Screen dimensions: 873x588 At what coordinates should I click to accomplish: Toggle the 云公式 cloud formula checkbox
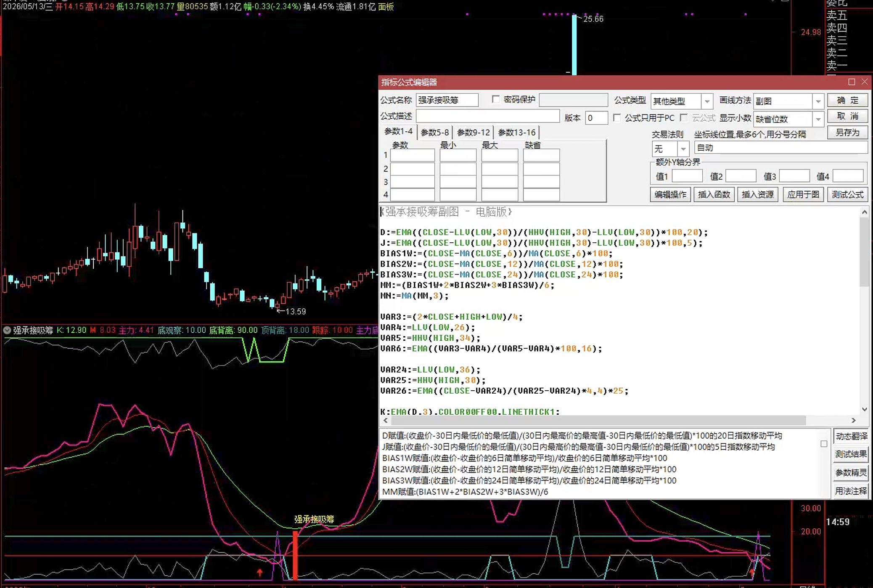click(684, 118)
